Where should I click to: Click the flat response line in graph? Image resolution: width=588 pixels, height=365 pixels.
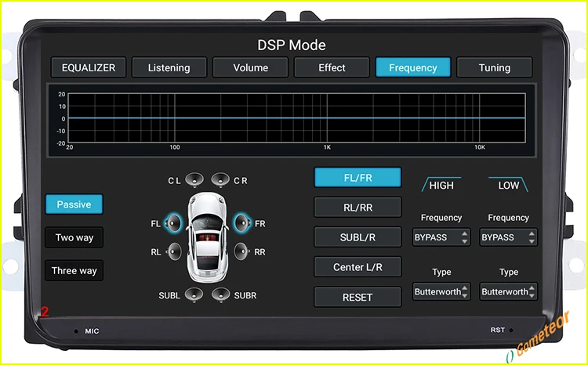(296, 118)
